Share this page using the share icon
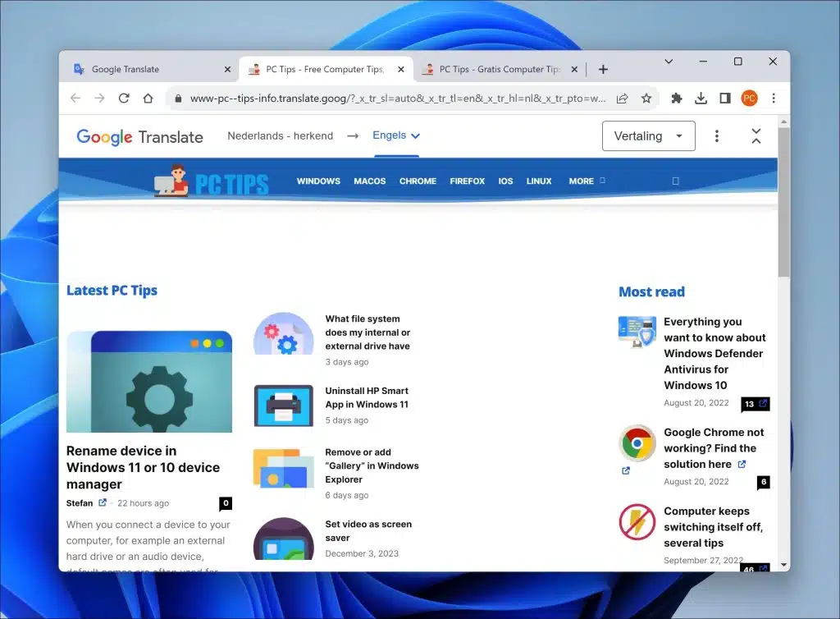Screen dimensions: 840x619 point(623,99)
